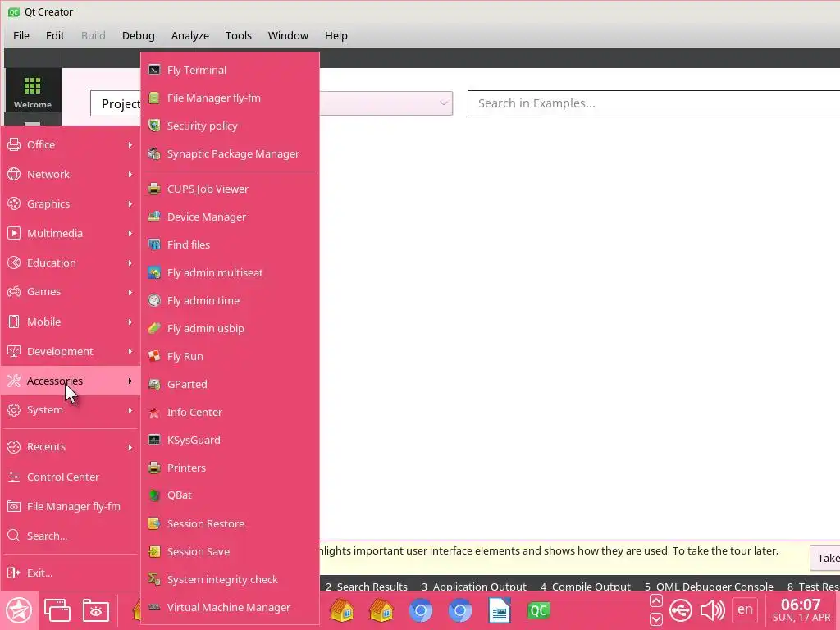
Task: Click the desktop switcher icon in taskbar
Action: 57,610
